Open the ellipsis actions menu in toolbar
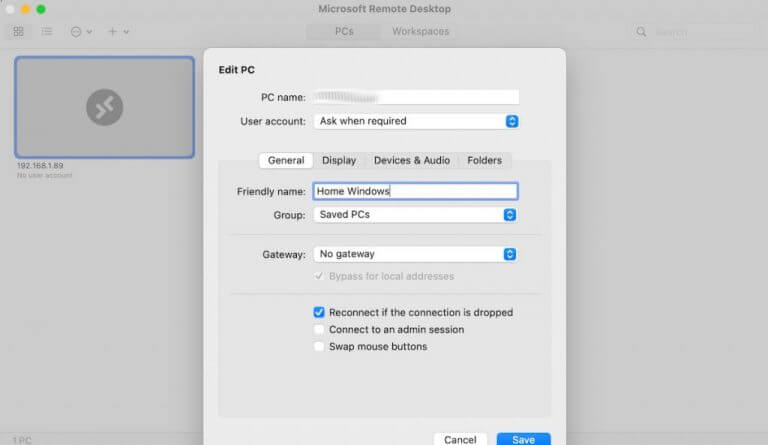Viewport: 768px width, 445px height. 81,32
